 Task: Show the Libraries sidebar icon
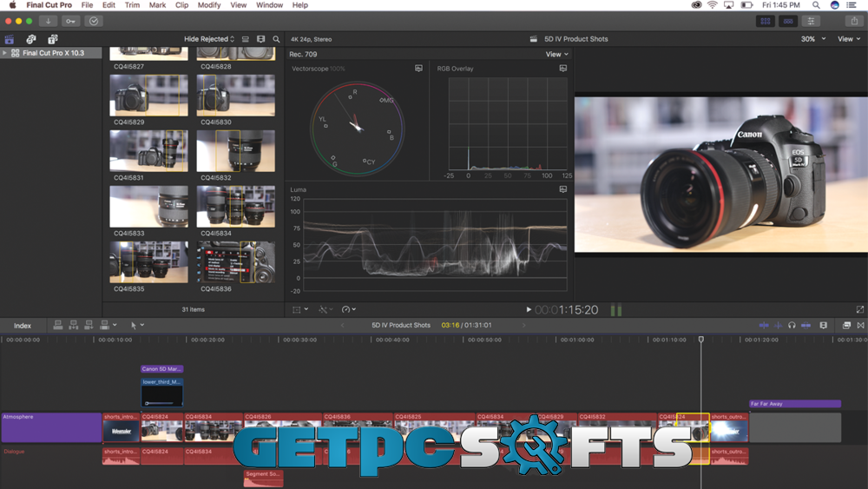point(10,39)
